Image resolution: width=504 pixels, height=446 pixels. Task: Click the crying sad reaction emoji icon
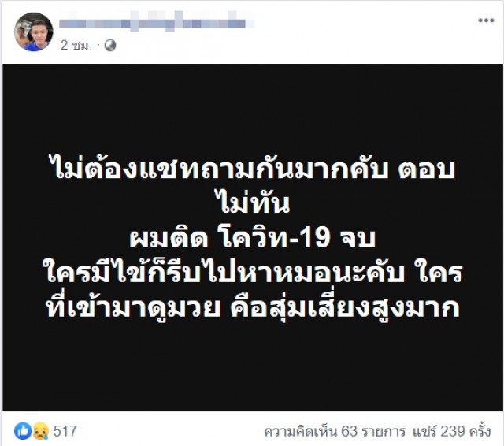pos(40,431)
